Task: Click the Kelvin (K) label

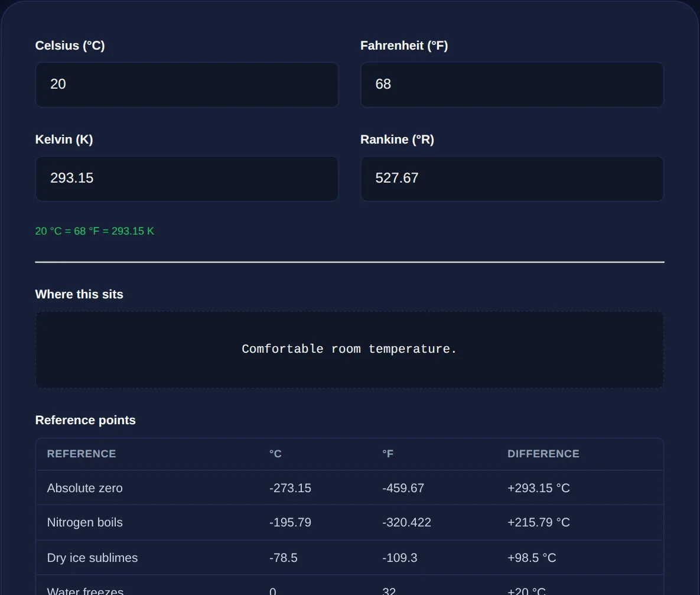Action: click(x=64, y=139)
